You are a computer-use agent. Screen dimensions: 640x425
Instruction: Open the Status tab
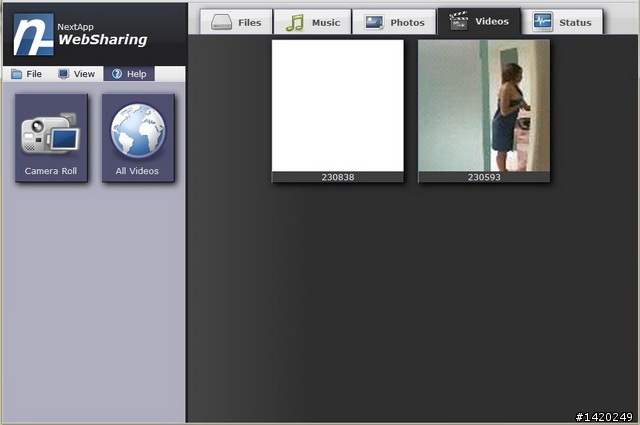point(562,22)
